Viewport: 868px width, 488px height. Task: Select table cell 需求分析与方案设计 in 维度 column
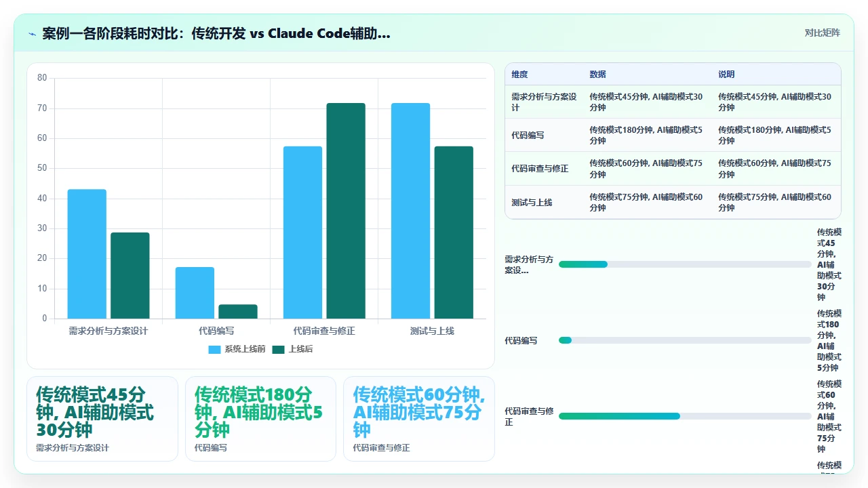[544, 102]
